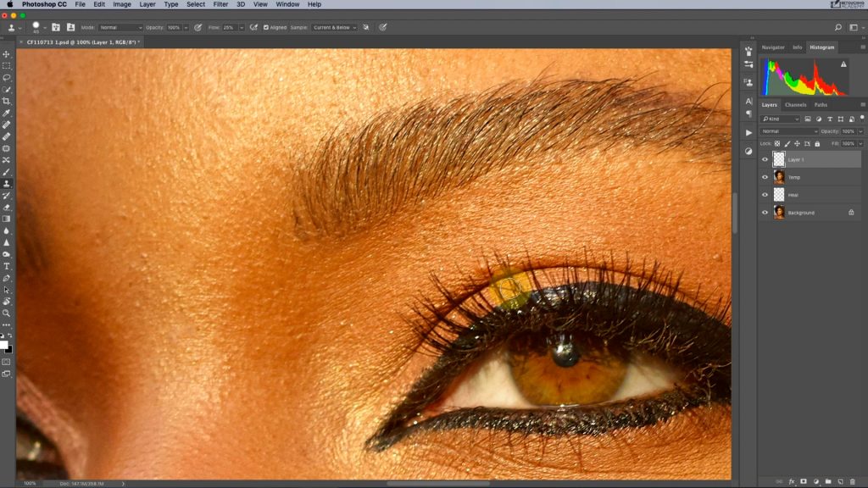Open the Mode dropdown in the options bar
This screenshot has height=488, width=868.
coord(120,26)
